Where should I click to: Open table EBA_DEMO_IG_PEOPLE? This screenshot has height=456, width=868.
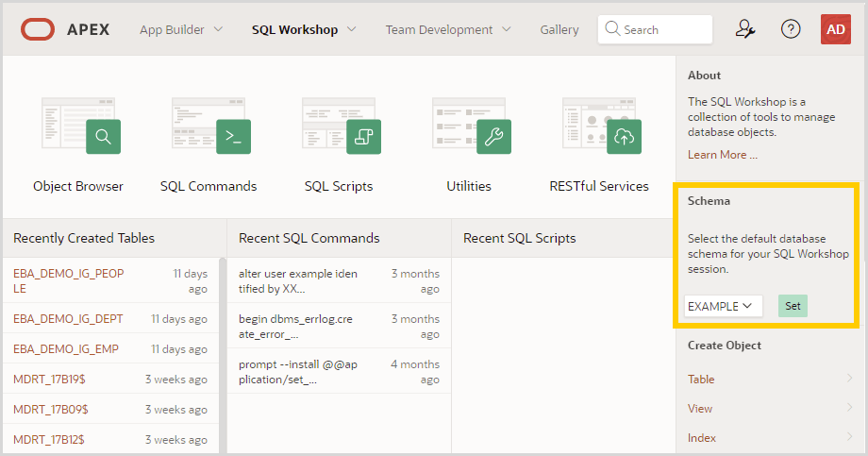pyautogui.click(x=69, y=281)
